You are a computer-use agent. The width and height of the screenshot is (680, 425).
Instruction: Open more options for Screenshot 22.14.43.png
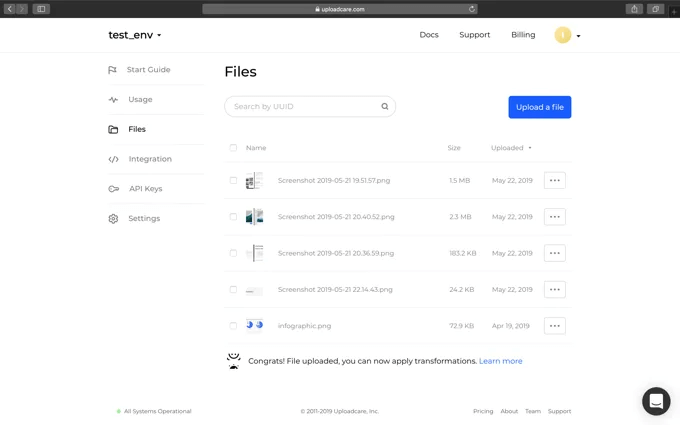[555, 290]
